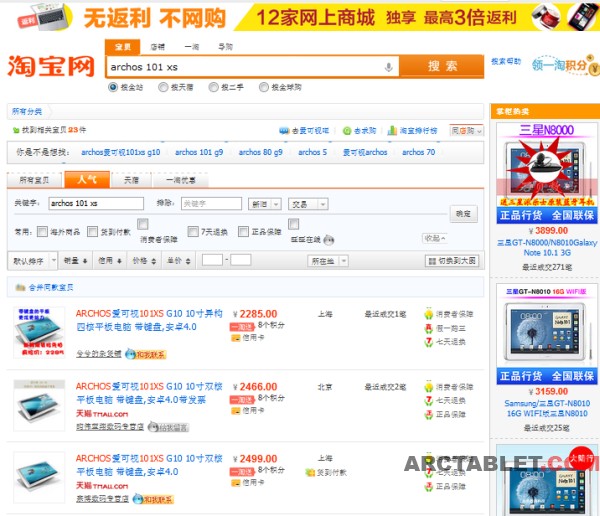Check the 货到付款 checkbox
The image size is (600, 516).
pos(92,231)
